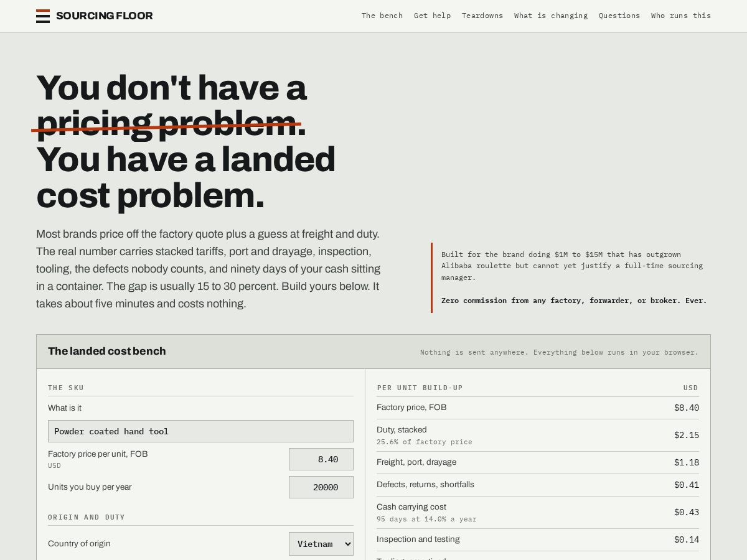Click the "Freight, port, drayage" row label

coord(416,462)
